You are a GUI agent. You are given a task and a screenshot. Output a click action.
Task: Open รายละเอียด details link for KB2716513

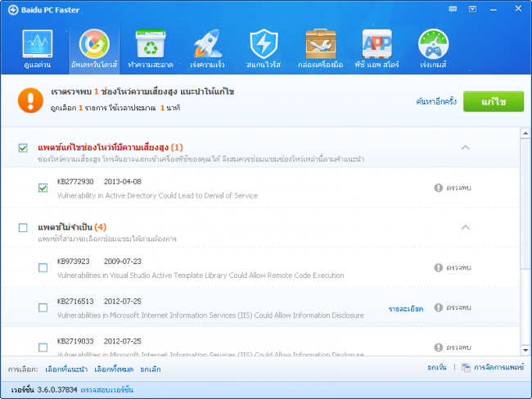(x=406, y=308)
